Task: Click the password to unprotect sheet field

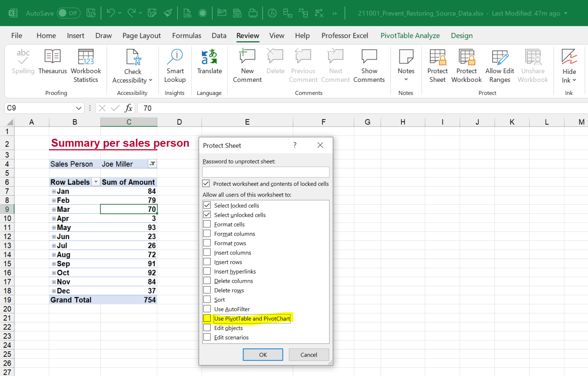Action: point(266,172)
